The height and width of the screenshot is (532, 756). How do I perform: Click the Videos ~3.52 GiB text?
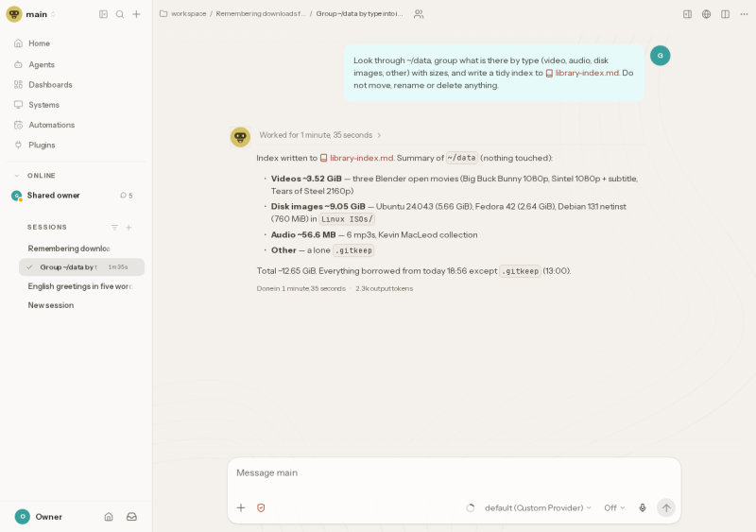(x=306, y=179)
